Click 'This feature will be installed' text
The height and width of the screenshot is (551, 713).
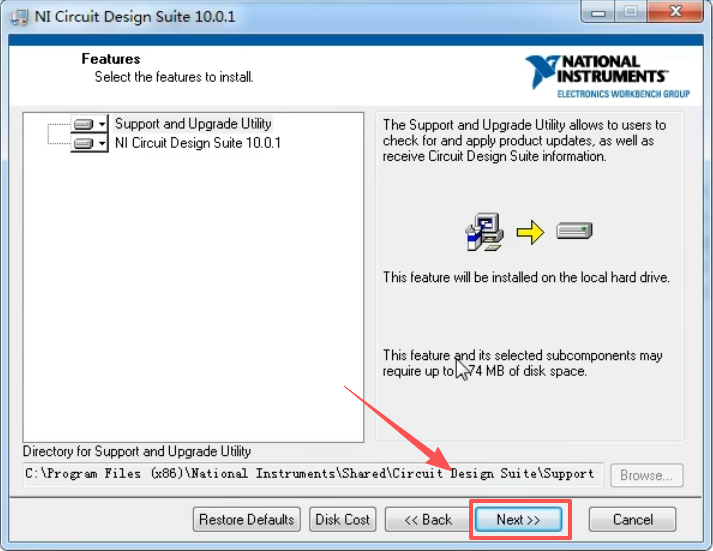point(526,277)
